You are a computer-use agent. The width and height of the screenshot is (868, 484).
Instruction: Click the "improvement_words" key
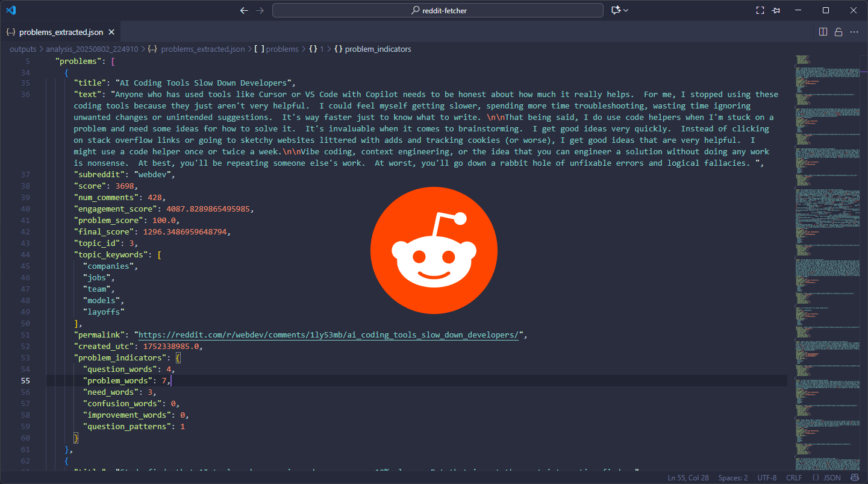coord(128,415)
